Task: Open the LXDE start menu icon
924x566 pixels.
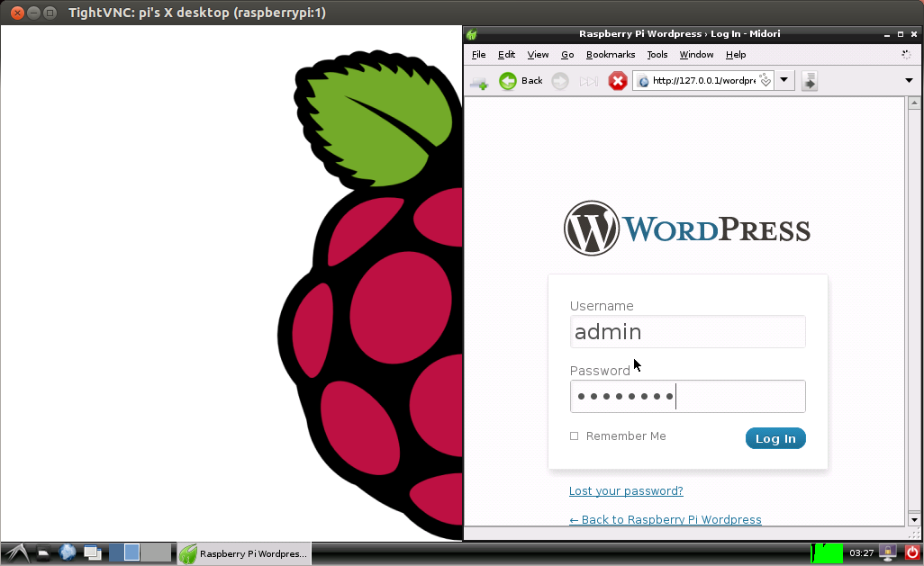Action: [15, 553]
